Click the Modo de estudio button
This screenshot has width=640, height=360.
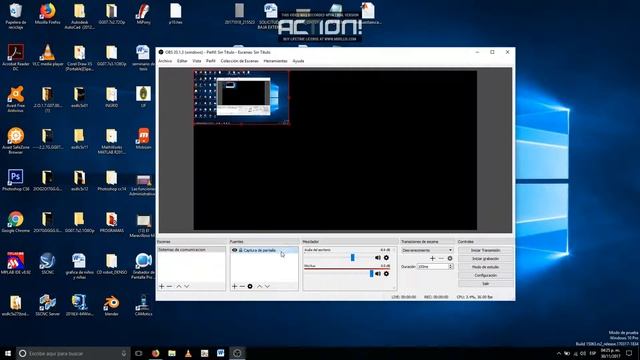[485, 267]
